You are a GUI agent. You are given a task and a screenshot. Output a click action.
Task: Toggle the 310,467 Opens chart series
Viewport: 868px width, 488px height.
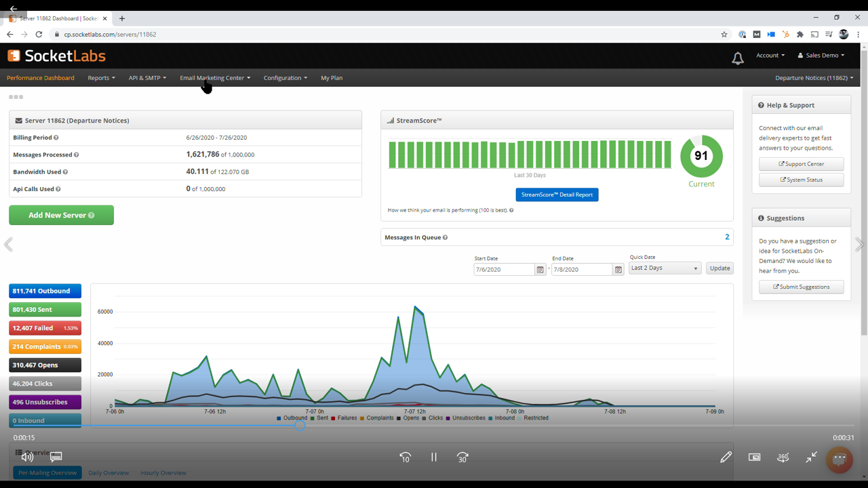point(45,365)
